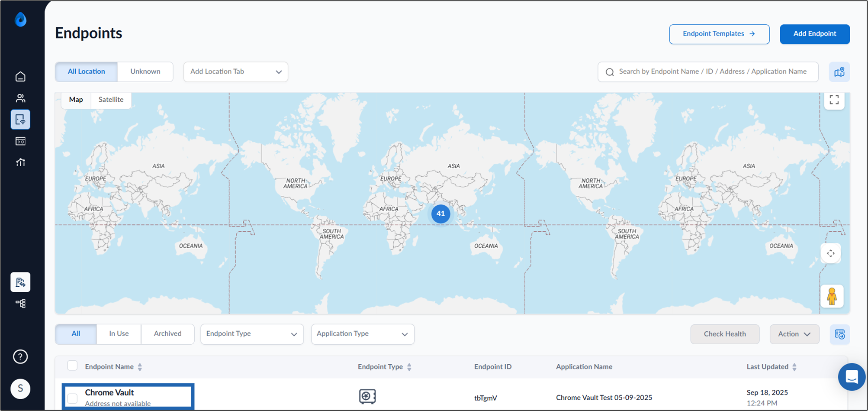The width and height of the screenshot is (868, 411).
Task: Open the Application Type filter dropdown
Action: pos(363,334)
